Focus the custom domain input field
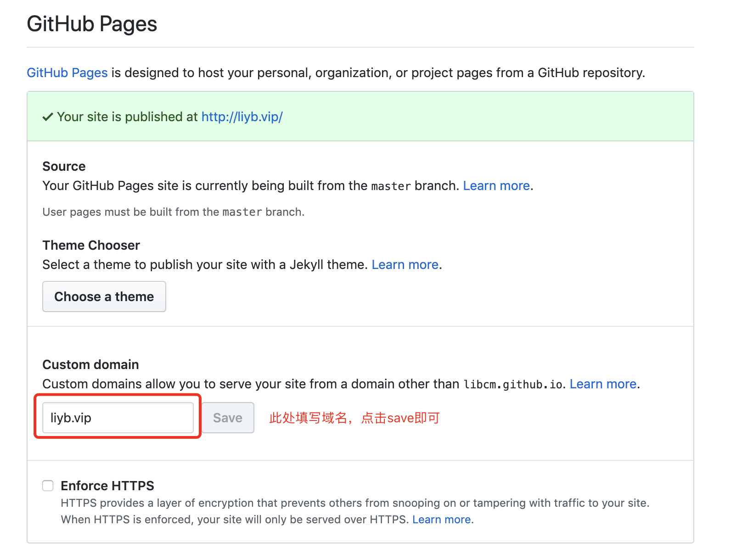731x560 pixels. pyautogui.click(x=118, y=418)
